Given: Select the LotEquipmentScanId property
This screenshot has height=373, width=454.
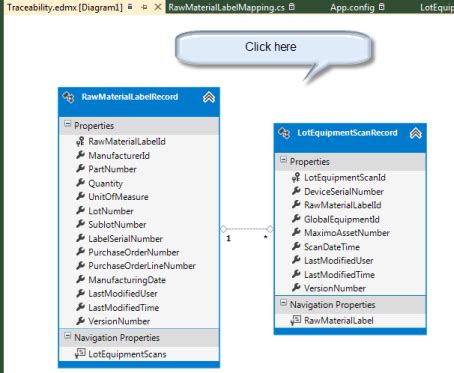Looking at the screenshot, I should [x=345, y=177].
